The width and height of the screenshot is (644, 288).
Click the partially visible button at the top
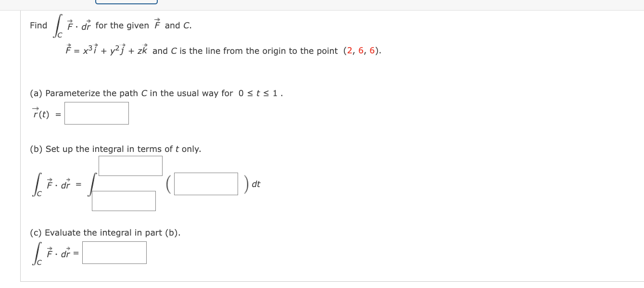pos(126,2)
